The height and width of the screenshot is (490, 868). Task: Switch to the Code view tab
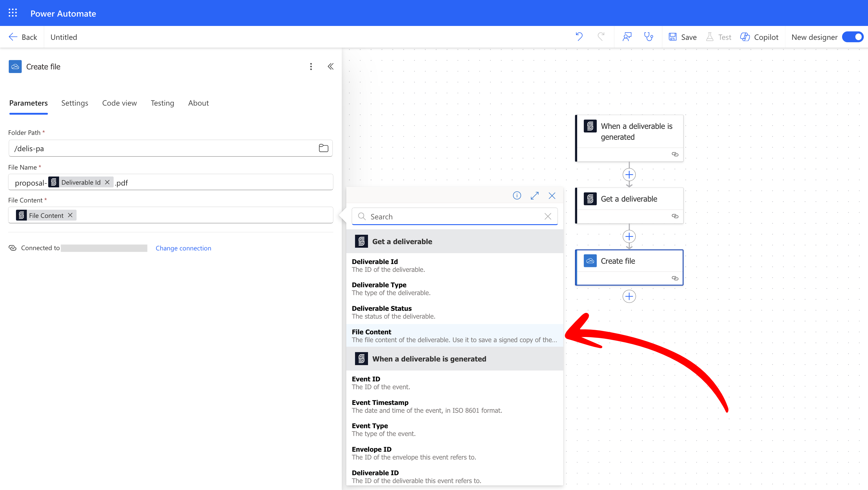click(119, 103)
